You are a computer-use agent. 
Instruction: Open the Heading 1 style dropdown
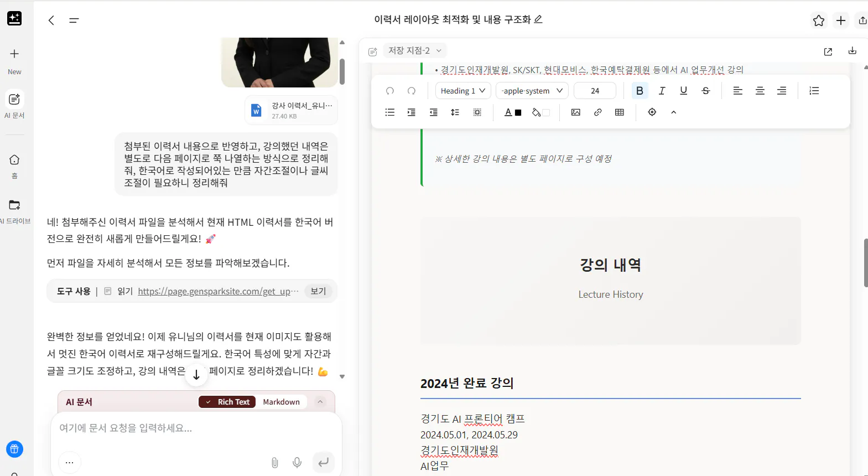463,91
